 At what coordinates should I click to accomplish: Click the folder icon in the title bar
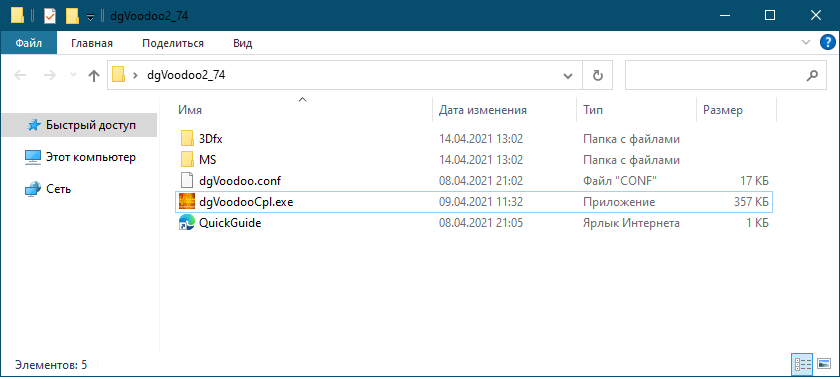tap(18, 16)
